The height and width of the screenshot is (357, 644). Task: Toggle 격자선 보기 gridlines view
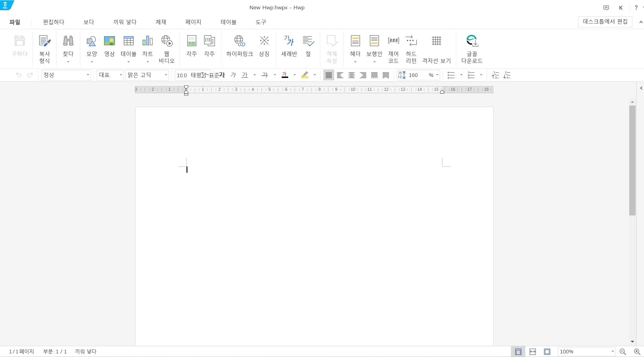(x=436, y=41)
